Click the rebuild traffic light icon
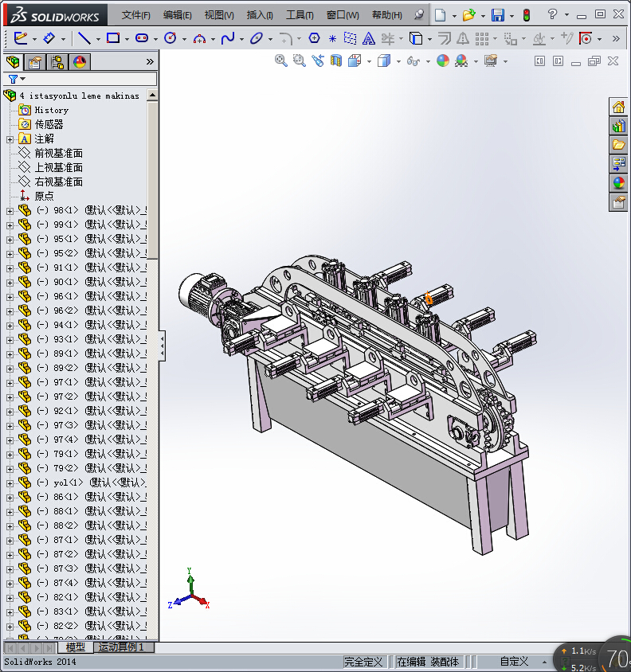The height and width of the screenshot is (672, 631). click(526, 15)
